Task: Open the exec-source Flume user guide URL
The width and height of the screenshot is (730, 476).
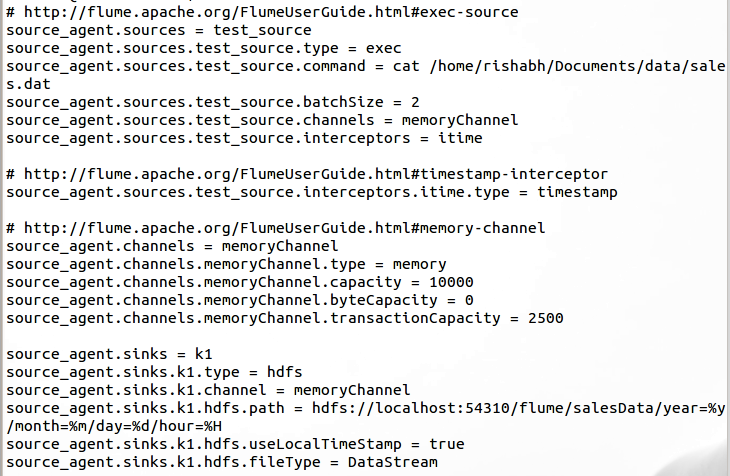Action: pyautogui.click(x=271, y=12)
